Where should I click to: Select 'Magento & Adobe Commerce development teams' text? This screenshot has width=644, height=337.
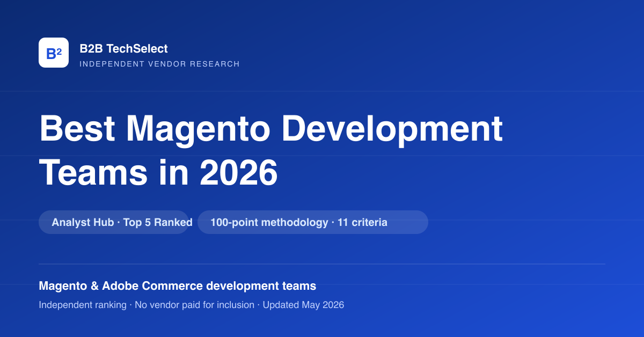[x=178, y=286]
